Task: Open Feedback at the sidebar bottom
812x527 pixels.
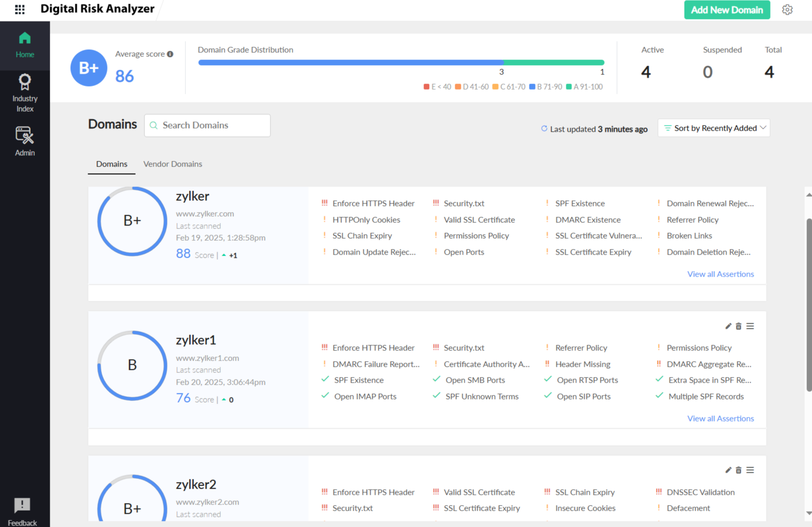Action: click(x=23, y=512)
